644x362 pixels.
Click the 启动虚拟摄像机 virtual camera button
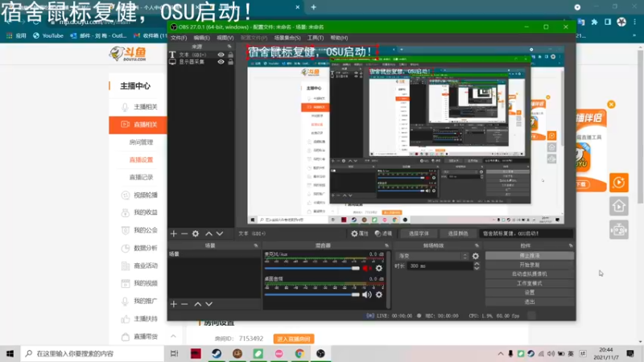tap(530, 274)
